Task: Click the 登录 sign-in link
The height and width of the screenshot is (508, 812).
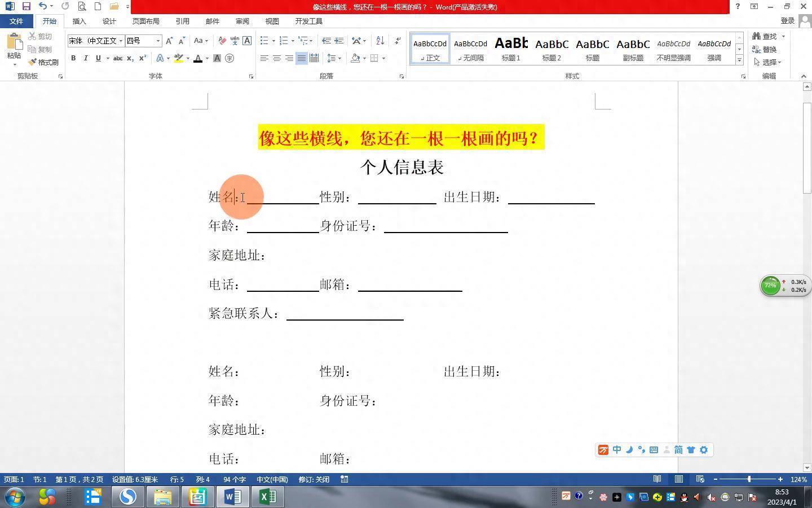Action: tap(787, 20)
